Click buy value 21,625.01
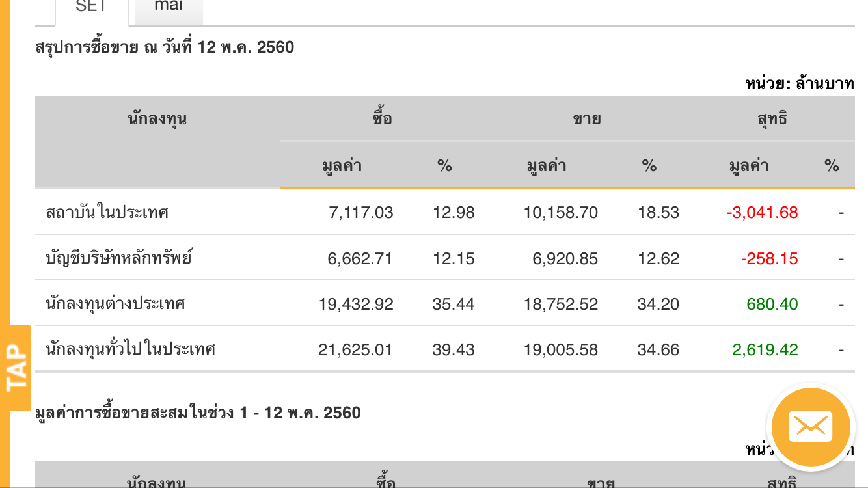Screen dimensions: 868x488 pos(356,349)
